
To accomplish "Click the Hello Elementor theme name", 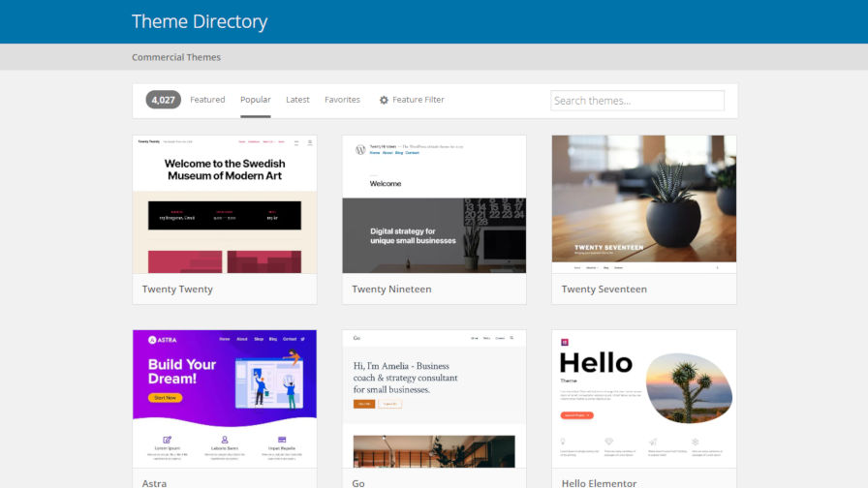I will pos(599,483).
